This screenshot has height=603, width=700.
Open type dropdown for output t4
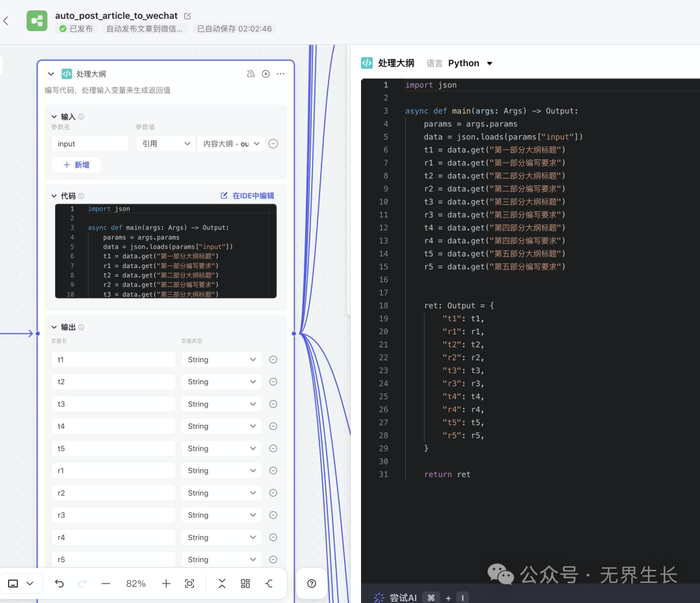(x=222, y=426)
